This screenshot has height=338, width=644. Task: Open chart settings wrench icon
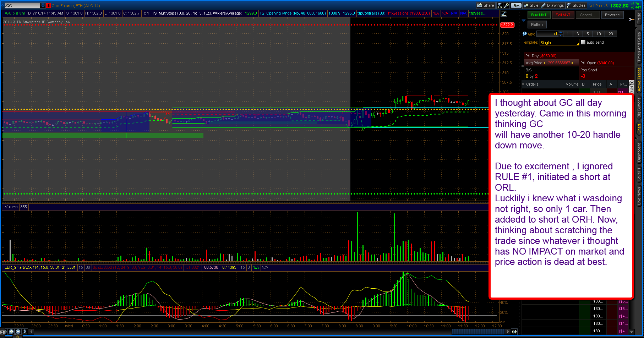(x=506, y=5)
